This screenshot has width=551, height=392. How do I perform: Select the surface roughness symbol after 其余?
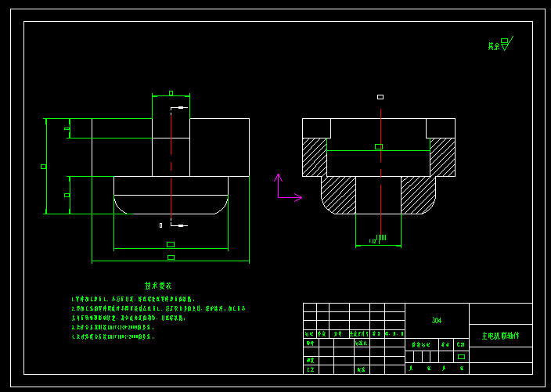507,44
